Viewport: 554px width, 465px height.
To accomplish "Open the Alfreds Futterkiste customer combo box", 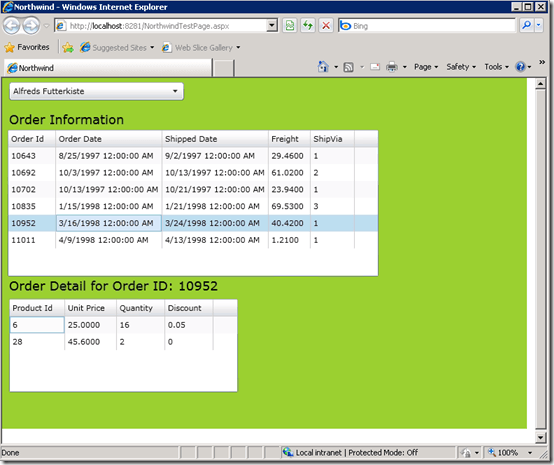I will click(96, 91).
